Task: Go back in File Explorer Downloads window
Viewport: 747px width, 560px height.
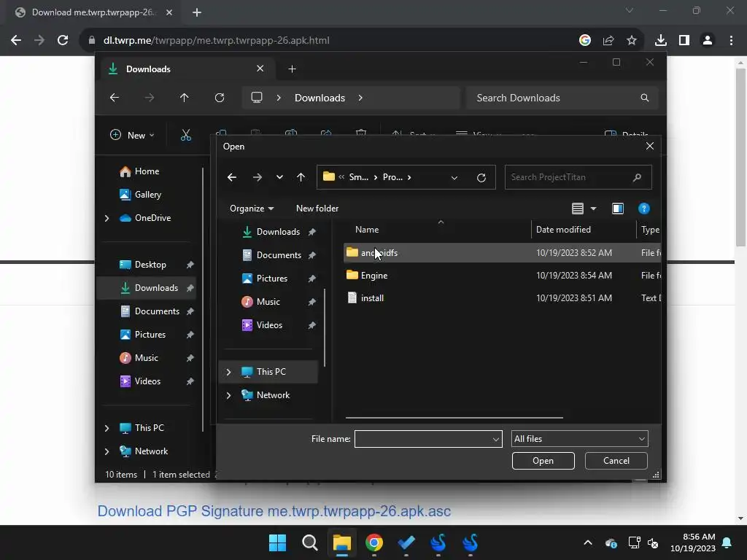Action: click(115, 98)
